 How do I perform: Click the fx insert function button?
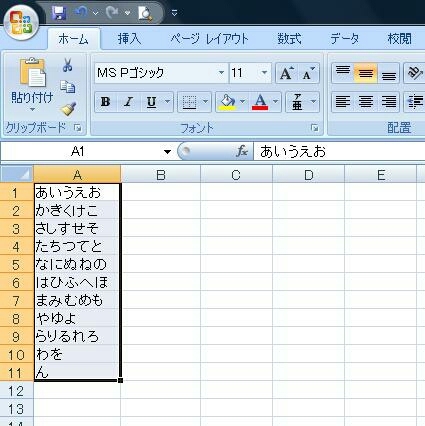tap(242, 152)
